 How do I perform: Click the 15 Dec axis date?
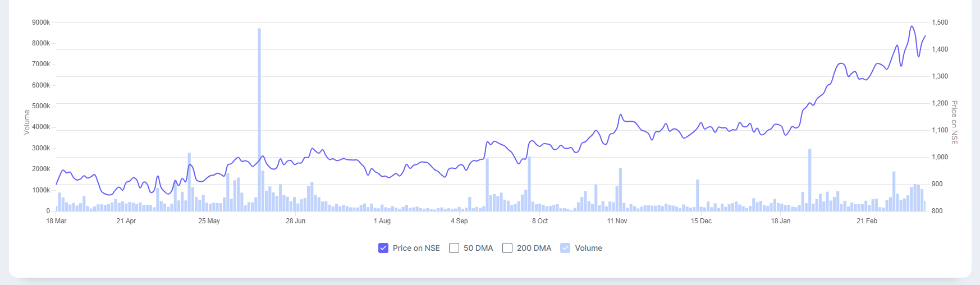pyautogui.click(x=701, y=221)
